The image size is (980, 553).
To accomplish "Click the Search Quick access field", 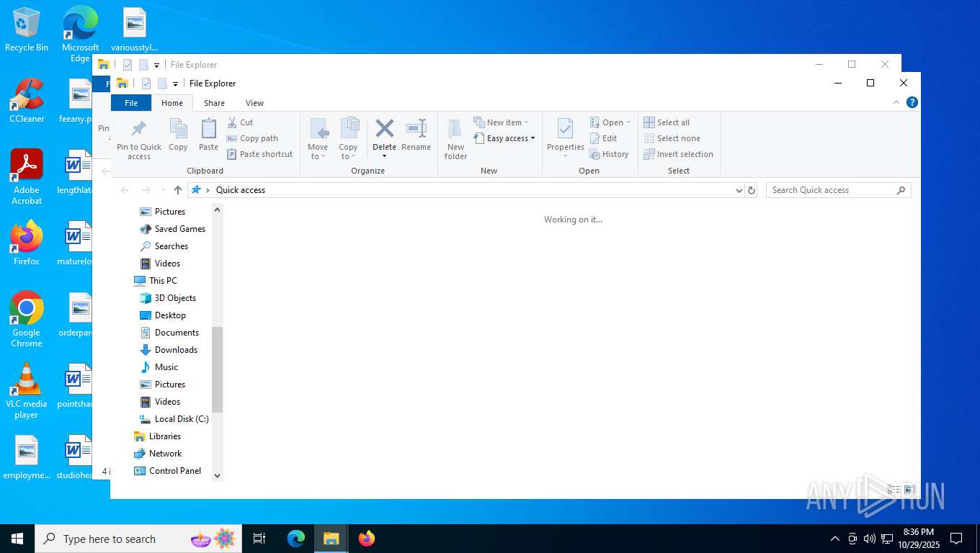I will (838, 190).
